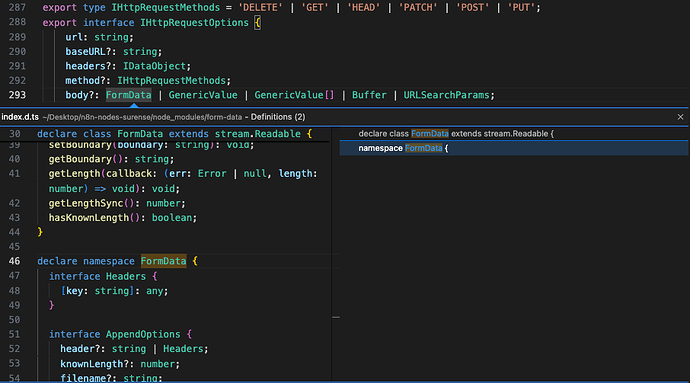Click the Buffer type on line 293
This screenshot has height=383, width=690.
(369, 95)
